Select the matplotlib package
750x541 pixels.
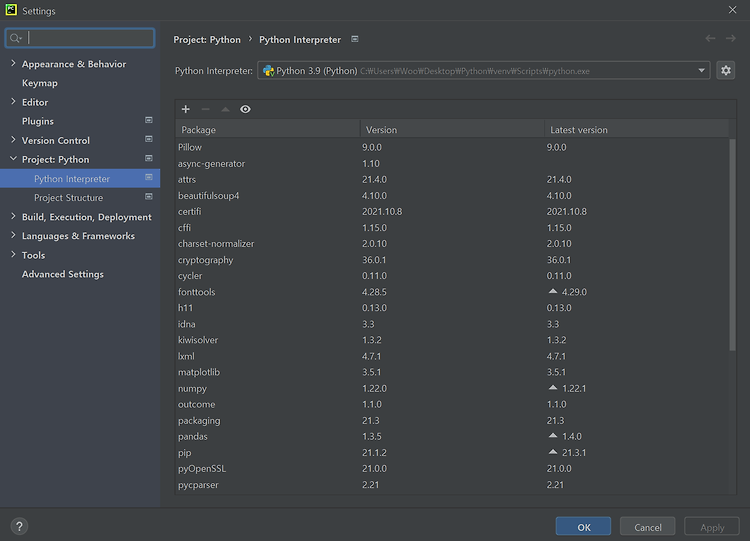tap(452, 372)
